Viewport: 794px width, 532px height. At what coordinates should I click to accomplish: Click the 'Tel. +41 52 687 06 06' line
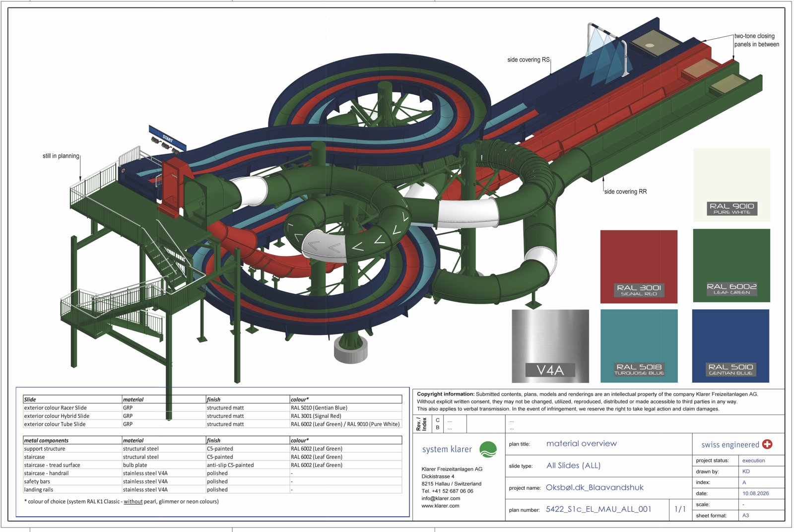(x=447, y=491)
